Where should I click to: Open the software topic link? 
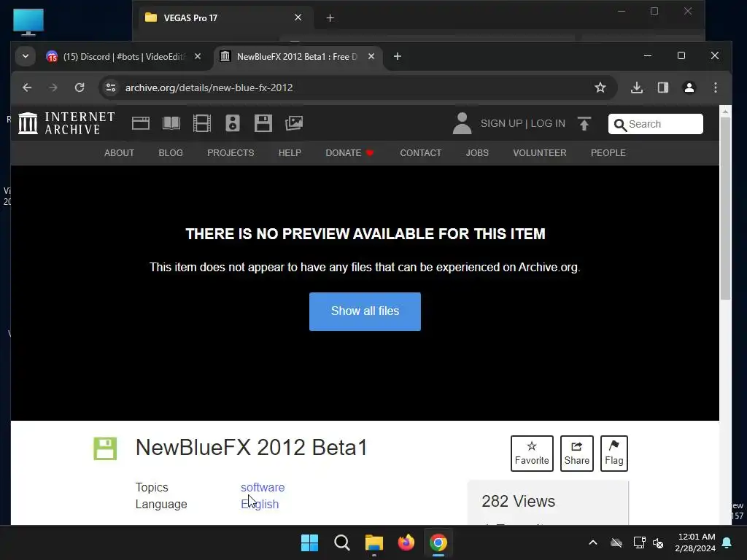[x=263, y=487]
